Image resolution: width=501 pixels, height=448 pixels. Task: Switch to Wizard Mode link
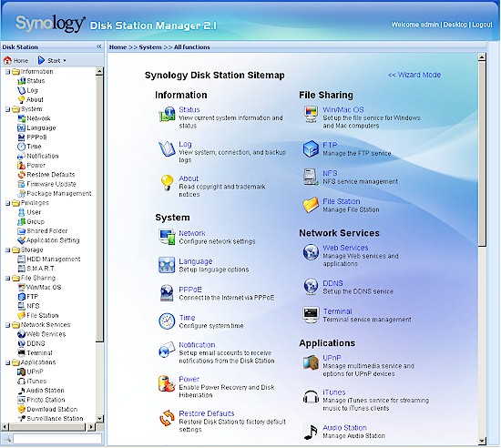click(414, 75)
